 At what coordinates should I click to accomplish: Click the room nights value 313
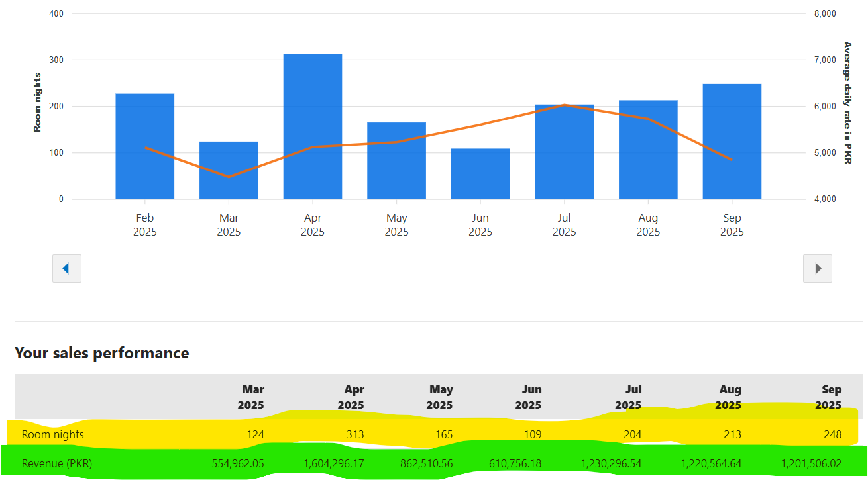(x=354, y=435)
